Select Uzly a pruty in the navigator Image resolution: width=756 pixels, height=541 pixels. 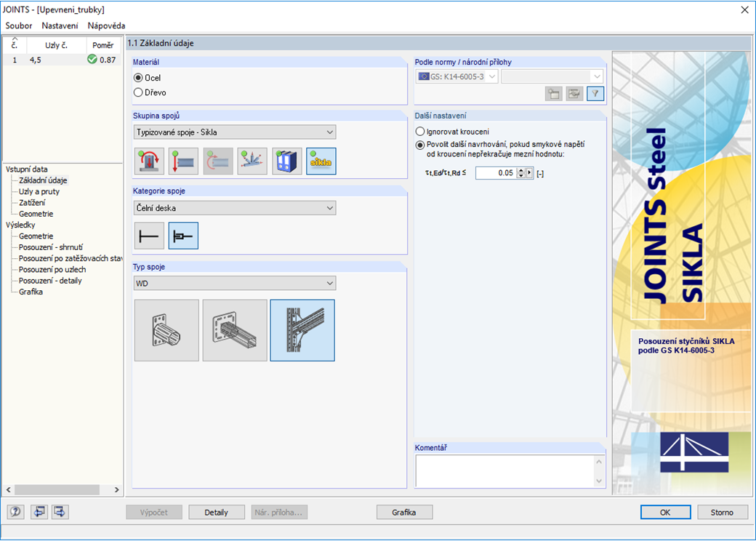pos(39,191)
